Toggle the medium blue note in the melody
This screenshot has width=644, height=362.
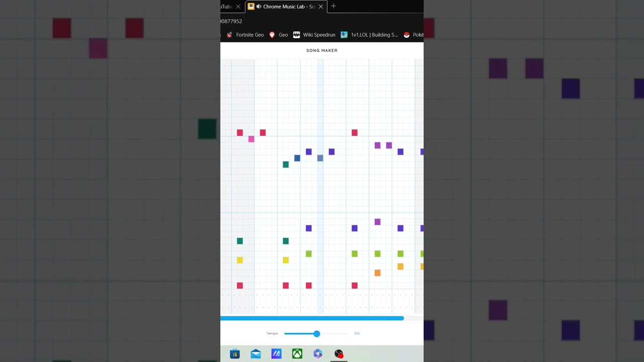pos(297,158)
